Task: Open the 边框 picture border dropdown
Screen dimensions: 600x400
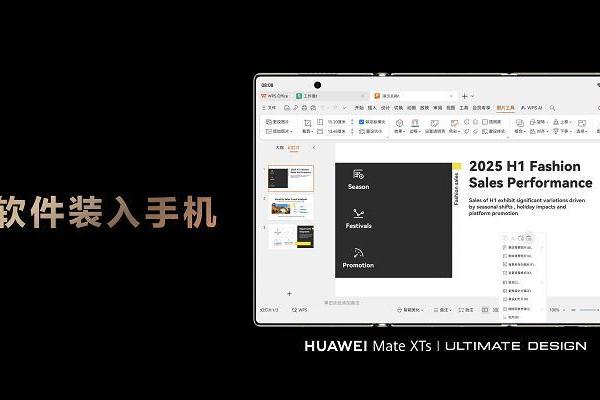Action: click(x=415, y=126)
